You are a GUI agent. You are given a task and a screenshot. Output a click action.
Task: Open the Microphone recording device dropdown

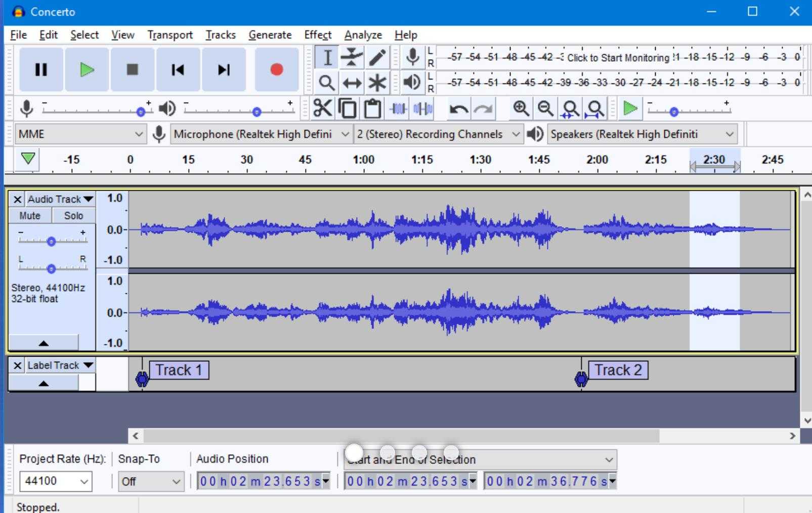click(x=261, y=134)
